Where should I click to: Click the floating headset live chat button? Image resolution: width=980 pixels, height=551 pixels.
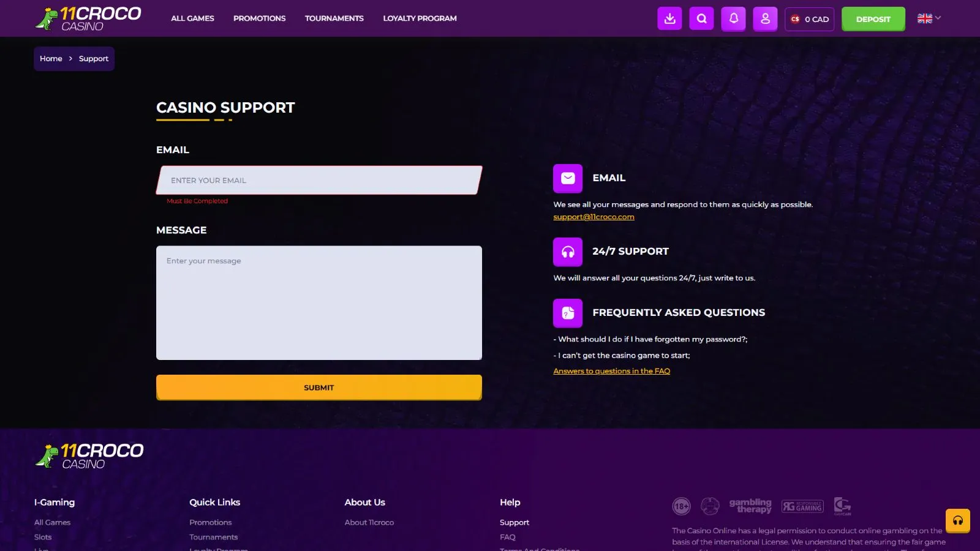point(957,521)
